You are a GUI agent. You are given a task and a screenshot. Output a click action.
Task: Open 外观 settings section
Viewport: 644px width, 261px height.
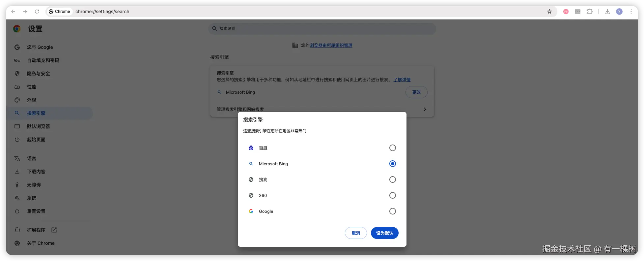click(49, 100)
